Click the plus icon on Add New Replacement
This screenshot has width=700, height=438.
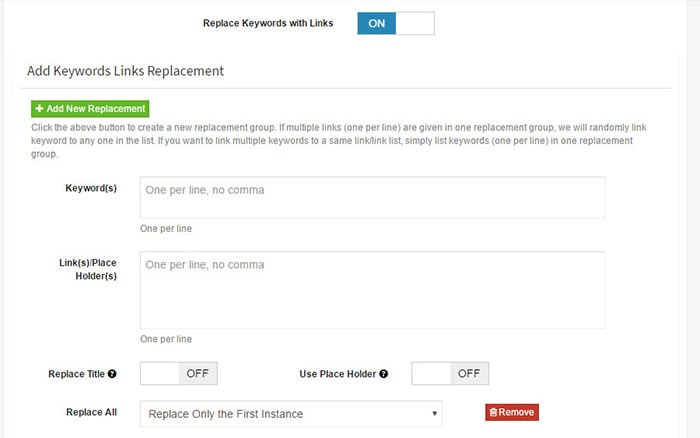click(39, 109)
